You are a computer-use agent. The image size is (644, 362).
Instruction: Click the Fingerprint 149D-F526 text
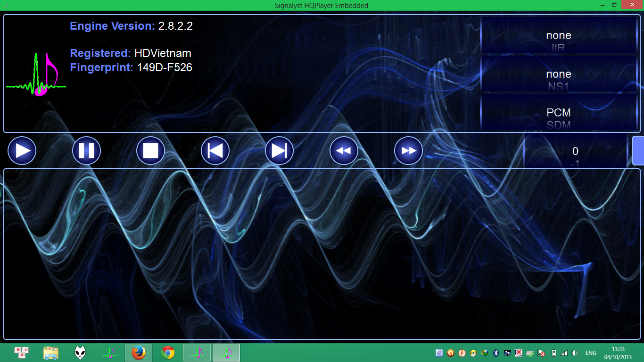click(131, 67)
